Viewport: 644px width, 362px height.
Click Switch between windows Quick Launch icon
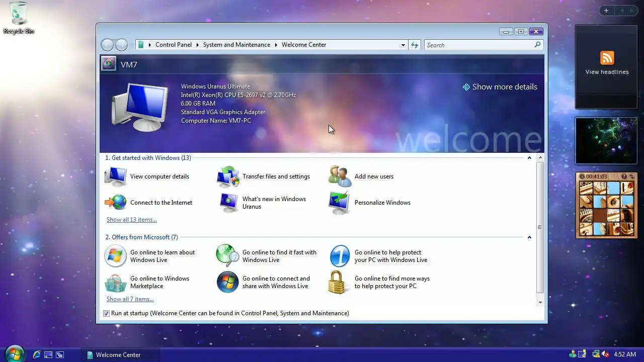click(60, 354)
